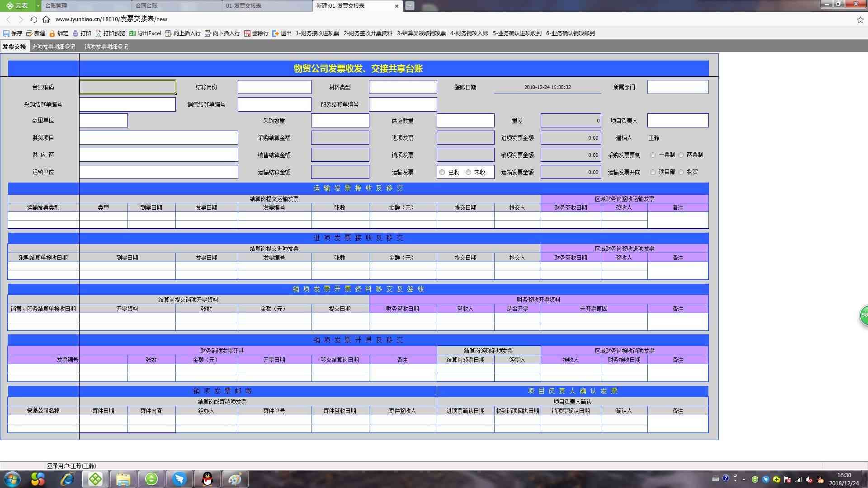
Task: Click the 打印 print icon
Action: pos(75,33)
